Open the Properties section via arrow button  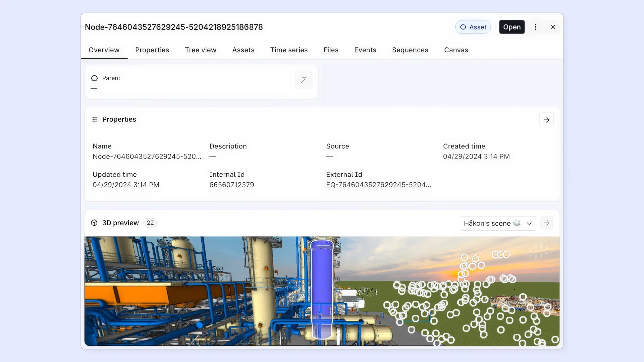coord(546,120)
